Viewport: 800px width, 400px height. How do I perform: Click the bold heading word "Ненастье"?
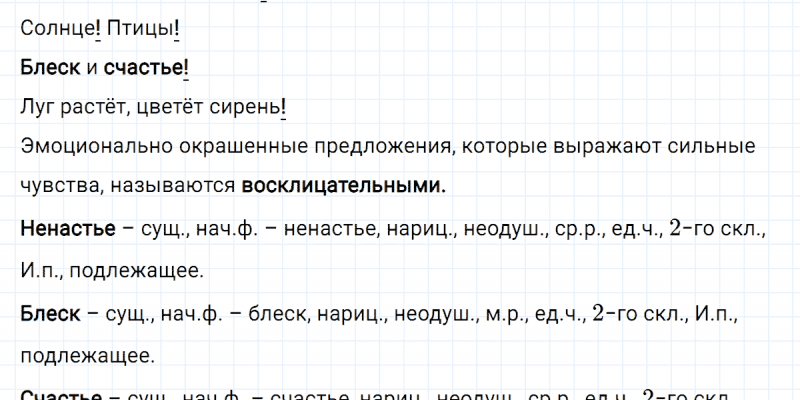pyautogui.click(x=65, y=230)
